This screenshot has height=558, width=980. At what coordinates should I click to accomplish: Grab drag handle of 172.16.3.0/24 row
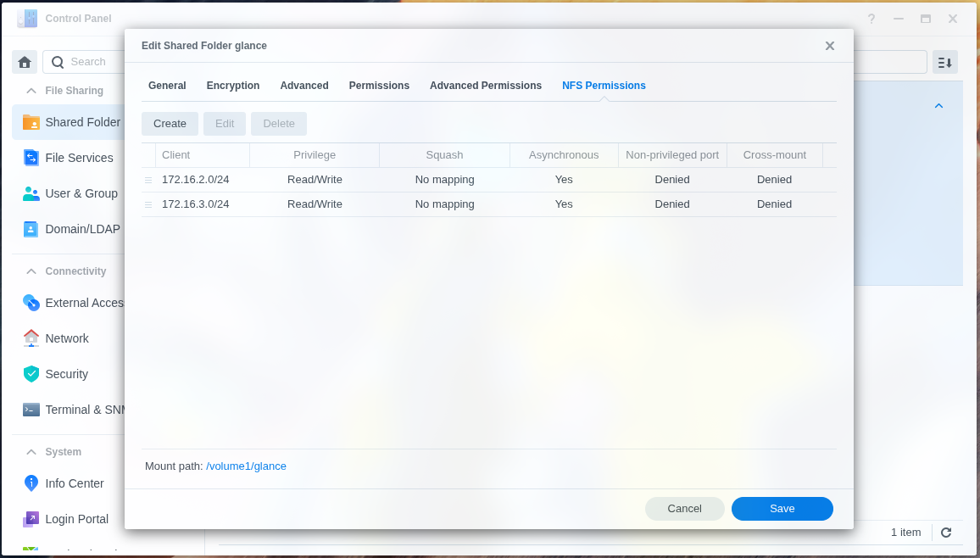coord(148,204)
